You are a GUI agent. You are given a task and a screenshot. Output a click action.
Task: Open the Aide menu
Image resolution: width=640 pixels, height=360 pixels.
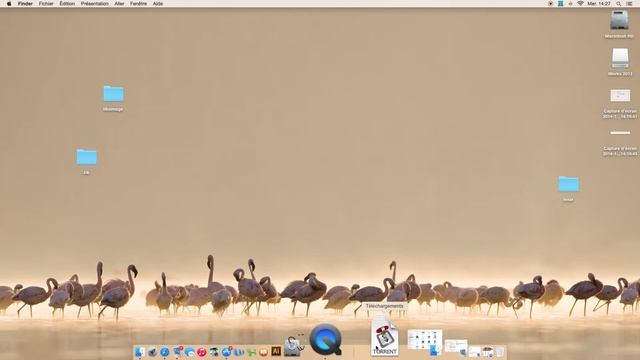tap(158, 3)
